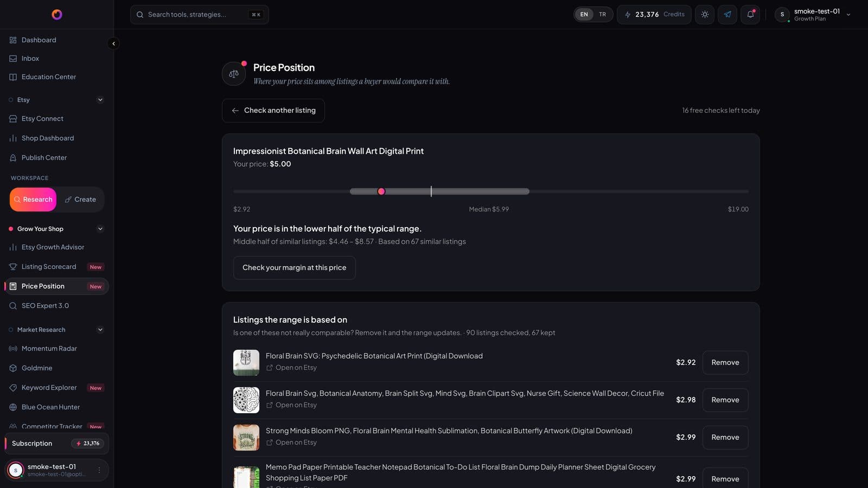Open Etsy Connect
Image resolution: width=868 pixels, height=488 pixels.
56,119
